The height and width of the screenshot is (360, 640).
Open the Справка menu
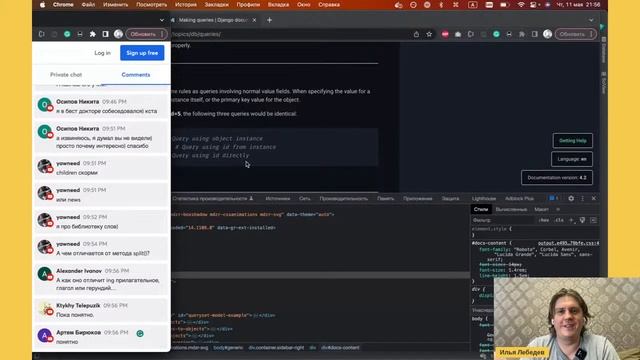click(329, 5)
